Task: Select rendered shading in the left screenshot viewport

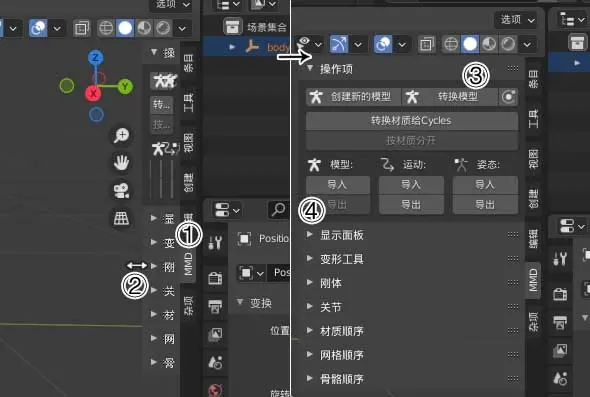Action: tap(163, 28)
